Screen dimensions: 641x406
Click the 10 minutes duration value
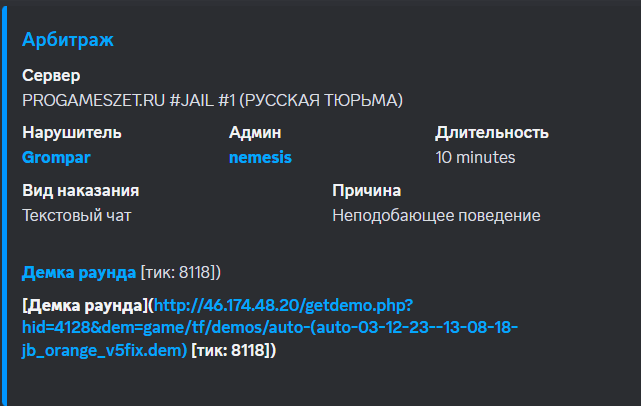click(475, 157)
